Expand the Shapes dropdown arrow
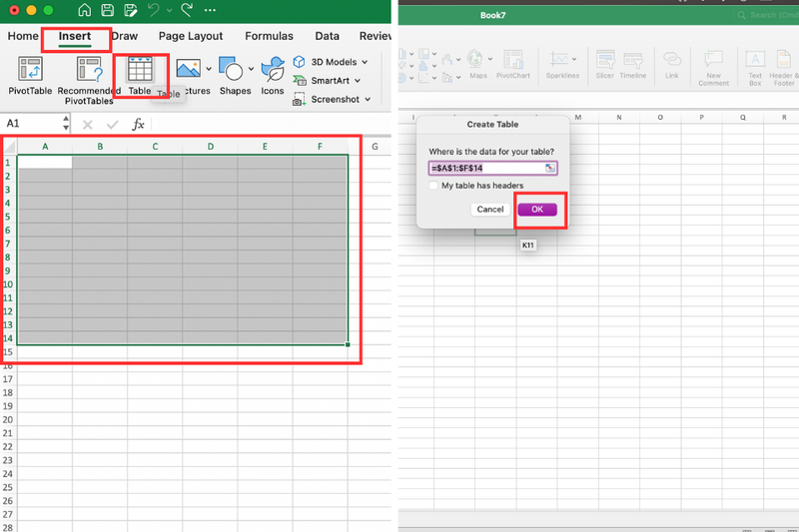799x532 pixels. click(x=251, y=69)
